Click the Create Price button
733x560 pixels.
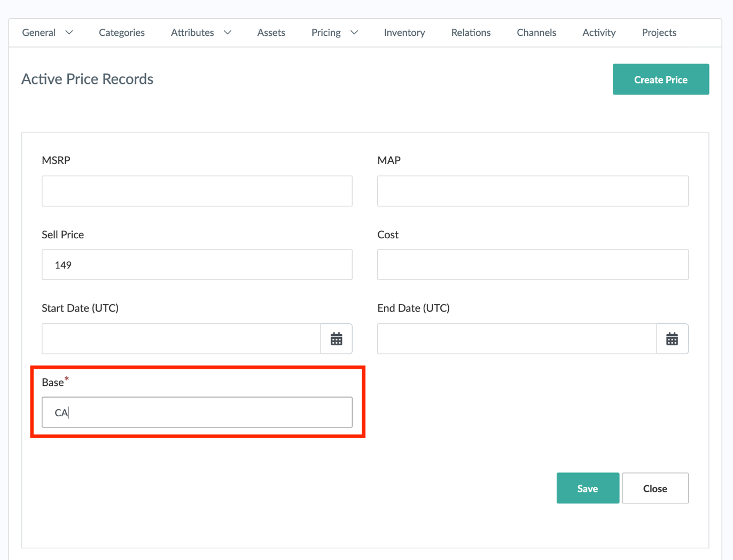point(660,80)
